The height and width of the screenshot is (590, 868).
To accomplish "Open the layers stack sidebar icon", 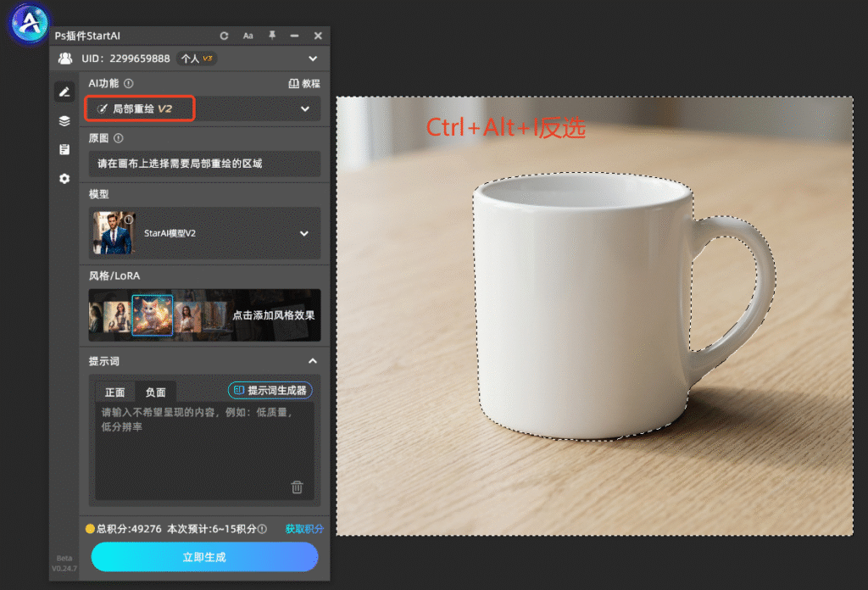I will click(x=64, y=120).
